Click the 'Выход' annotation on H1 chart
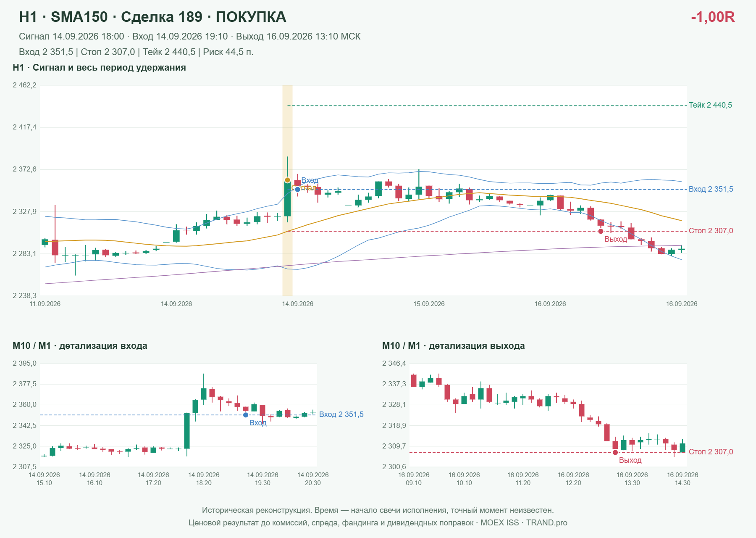This screenshot has width=756, height=538. (x=616, y=239)
